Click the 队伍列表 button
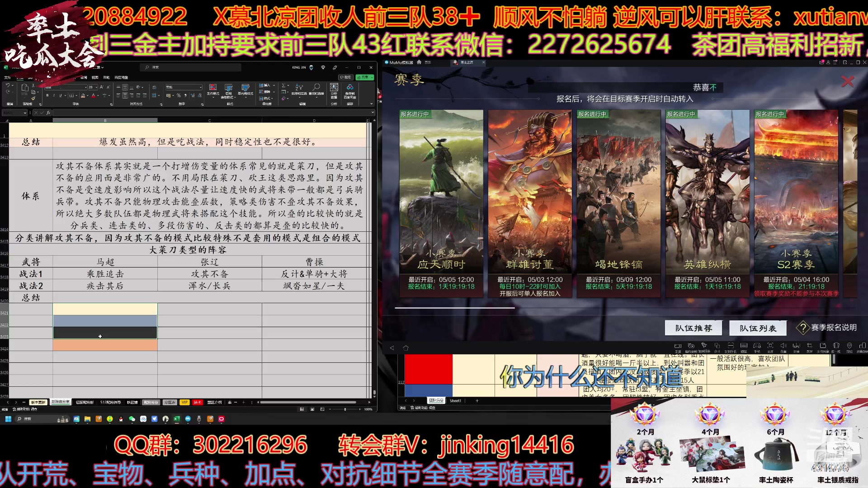This screenshot has width=868, height=488. (758, 328)
